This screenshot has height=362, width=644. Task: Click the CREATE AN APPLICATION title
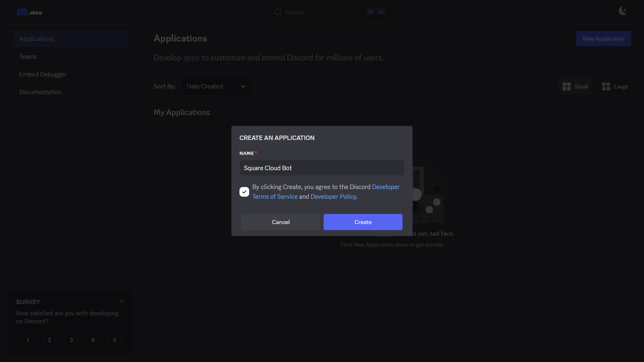tap(277, 138)
